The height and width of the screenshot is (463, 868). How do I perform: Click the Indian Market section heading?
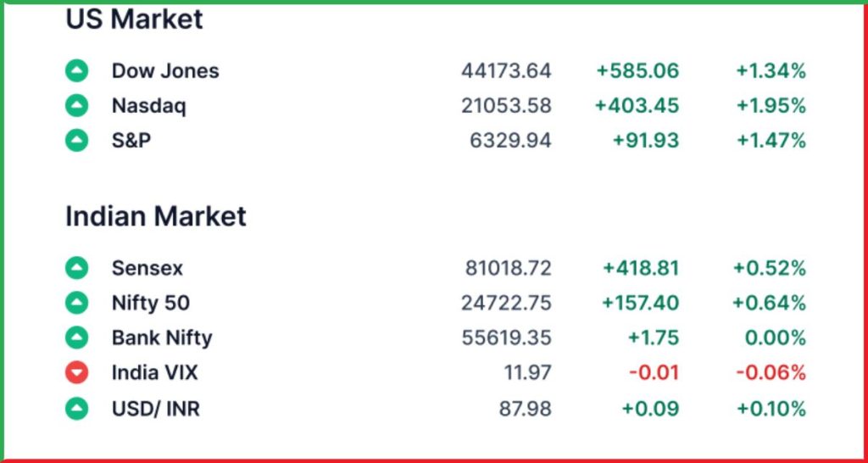click(156, 216)
